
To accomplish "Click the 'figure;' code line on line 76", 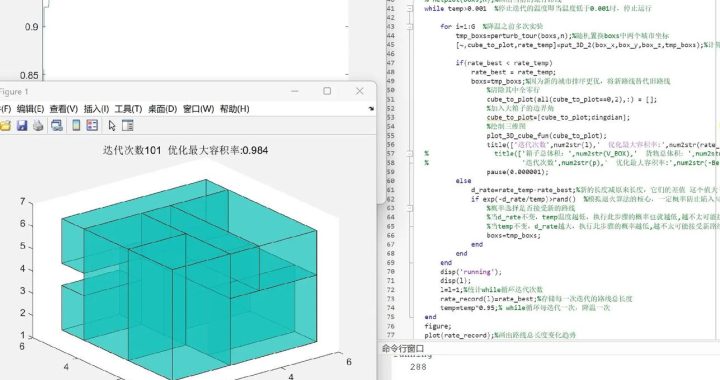I will (438, 326).
